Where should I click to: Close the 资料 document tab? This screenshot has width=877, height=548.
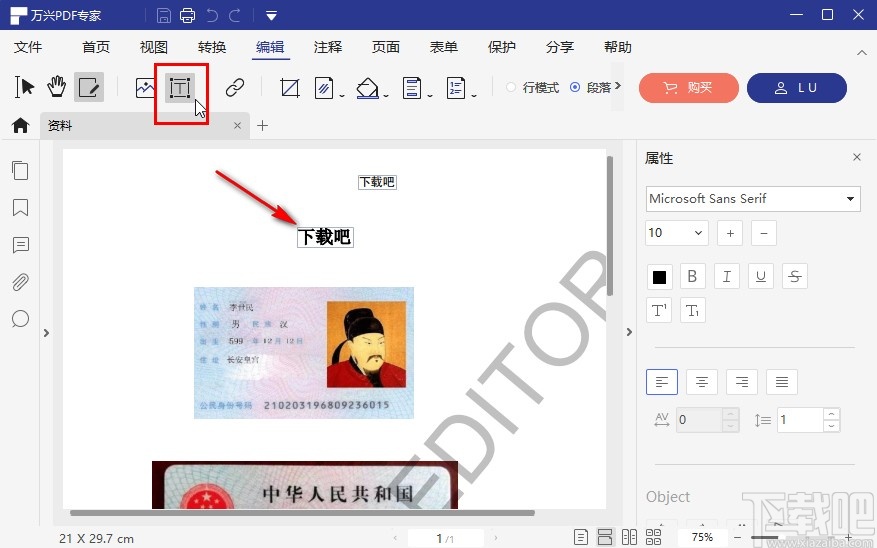[237, 125]
